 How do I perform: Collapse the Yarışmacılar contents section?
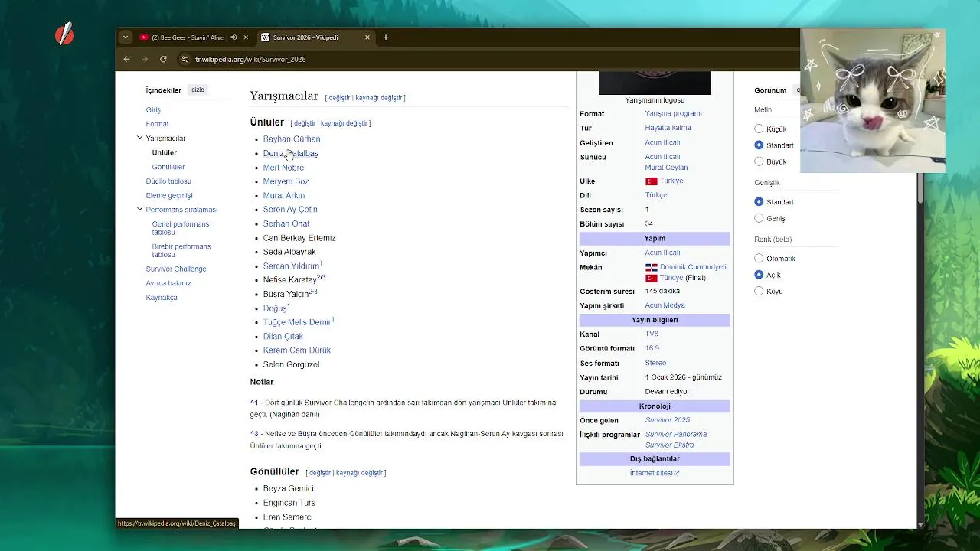(x=139, y=138)
